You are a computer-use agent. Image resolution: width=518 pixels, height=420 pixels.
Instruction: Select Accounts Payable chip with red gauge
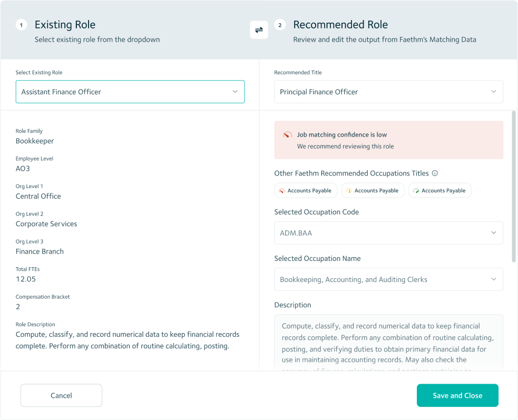coord(306,191)
